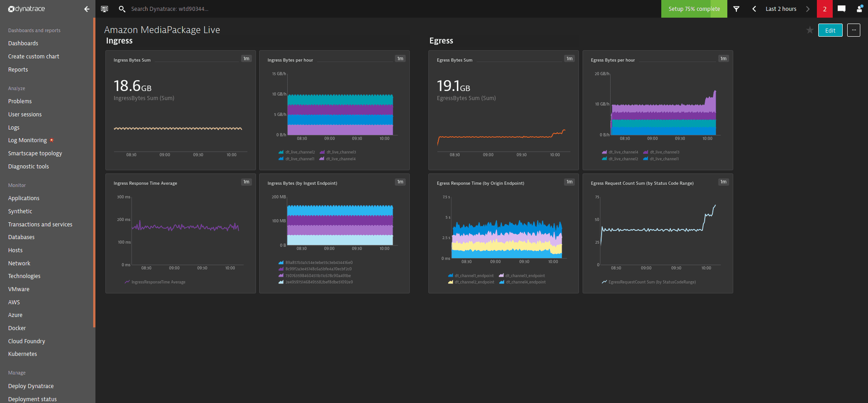The width and height of the screenshot is (868, 403).
Task: Open Reports in sidebar
Action: coord(18,70)
